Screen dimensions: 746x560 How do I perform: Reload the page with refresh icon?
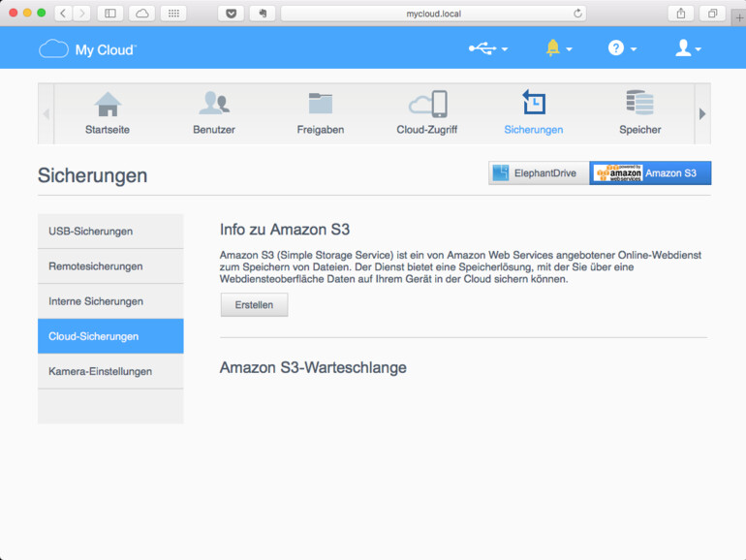point(577,14)
